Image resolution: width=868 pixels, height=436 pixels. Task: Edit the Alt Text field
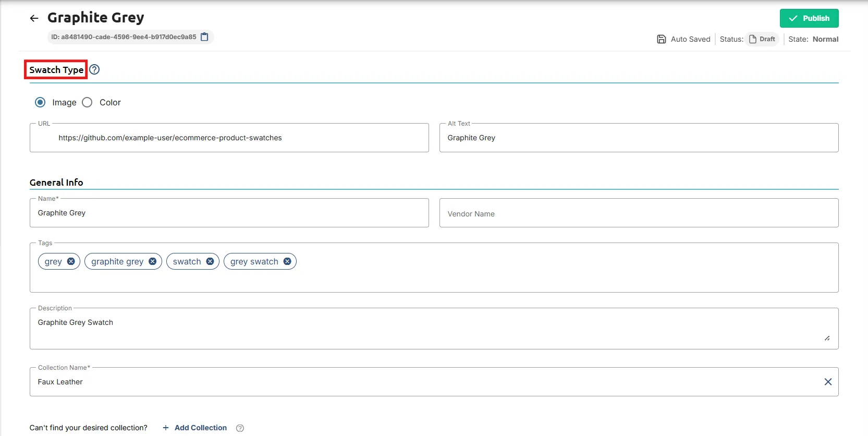point(639,138)
